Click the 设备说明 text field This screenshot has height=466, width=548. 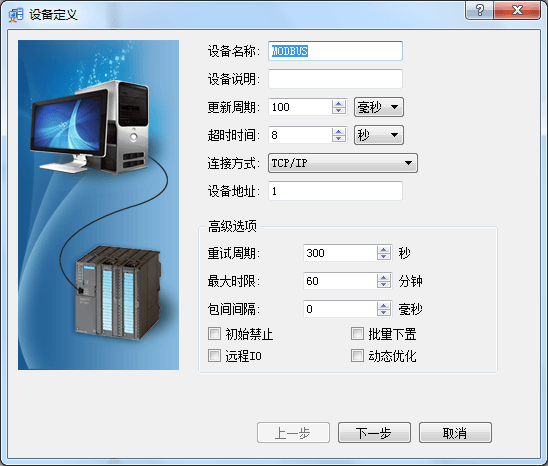(336, 79)
